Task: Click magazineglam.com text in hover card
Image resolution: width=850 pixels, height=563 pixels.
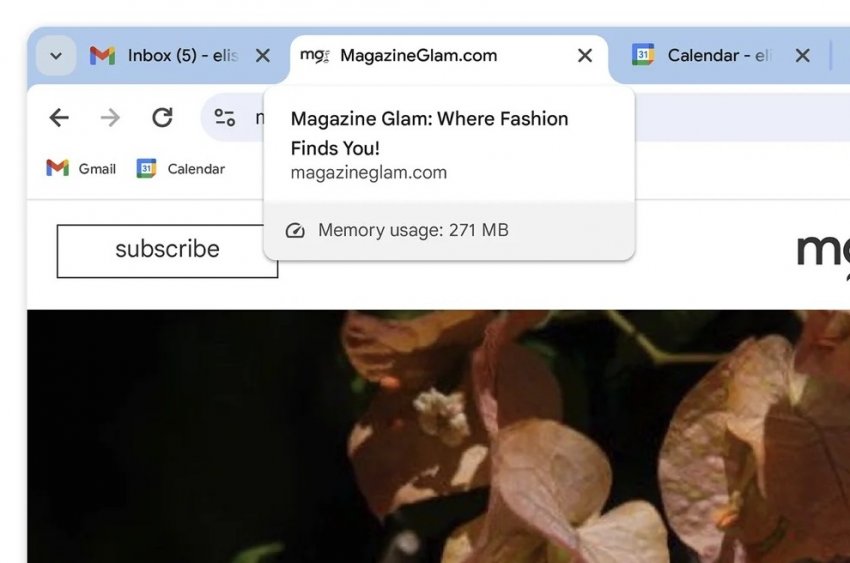Action: (x=368, y=172)
